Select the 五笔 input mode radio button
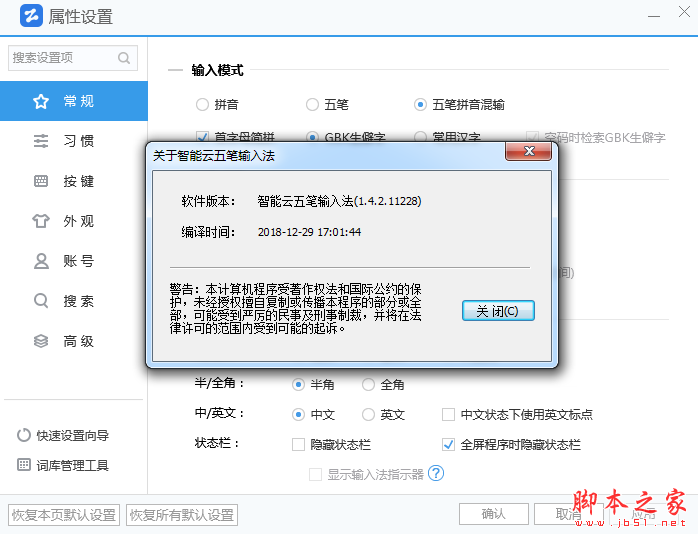Viewport: 698px width, 534px height. tap(312, 105)
